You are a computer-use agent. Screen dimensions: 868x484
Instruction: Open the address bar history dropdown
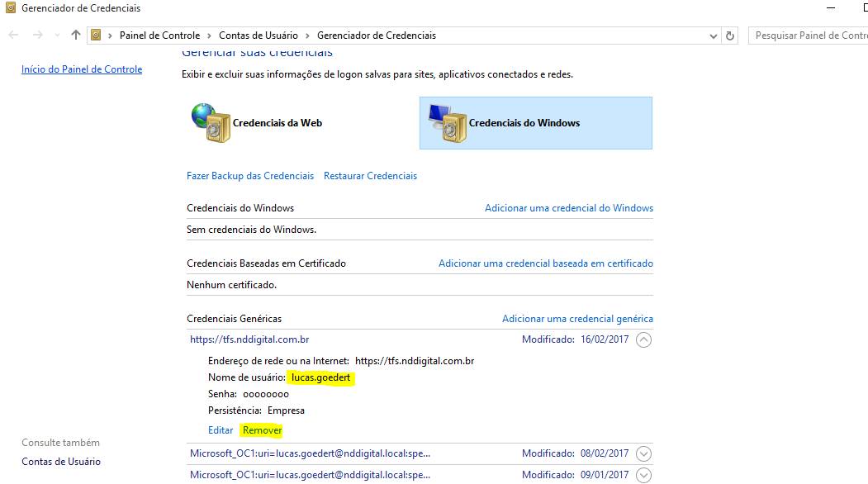[714, 36]
